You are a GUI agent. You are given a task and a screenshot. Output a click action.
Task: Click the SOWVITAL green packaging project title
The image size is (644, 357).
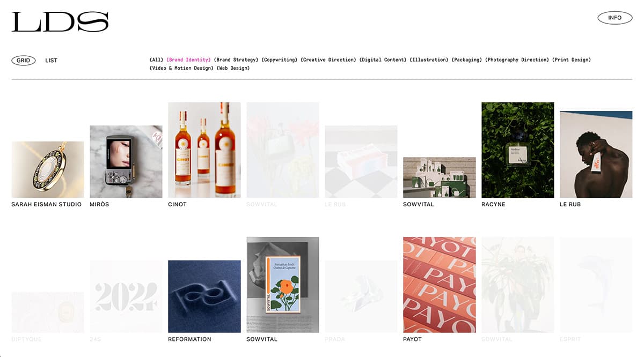pos(418,204)
